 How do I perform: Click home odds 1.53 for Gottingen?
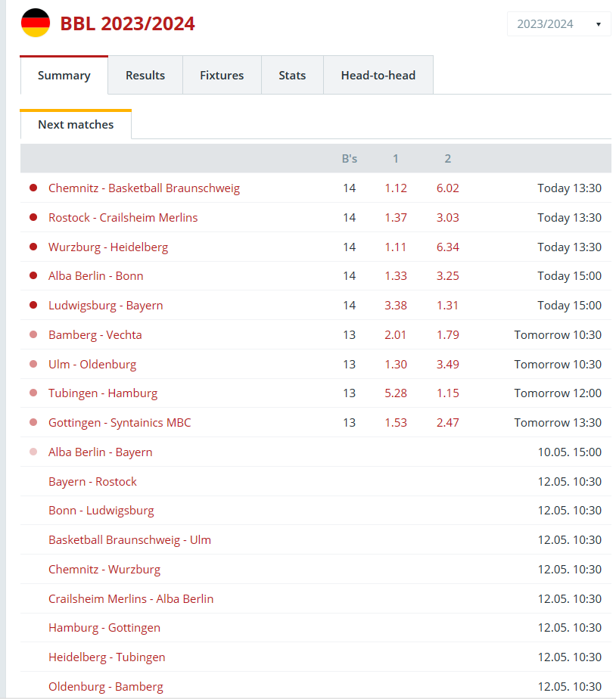396,423
